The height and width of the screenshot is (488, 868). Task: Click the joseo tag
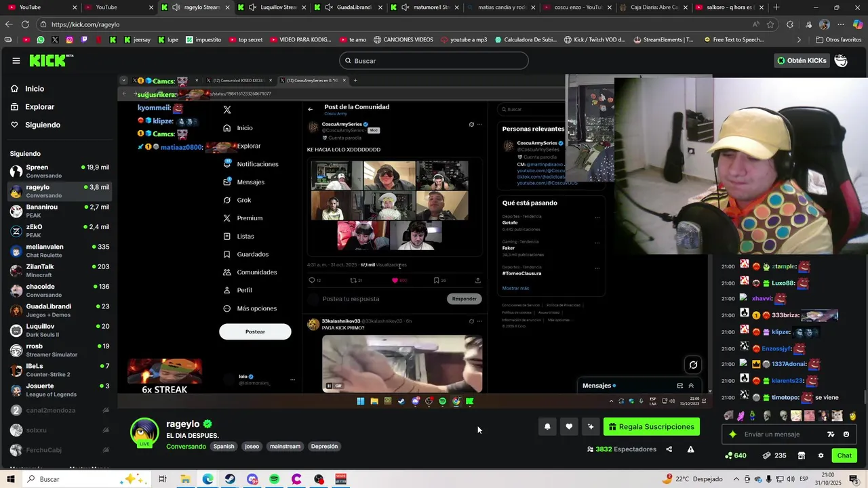[252, 447]
